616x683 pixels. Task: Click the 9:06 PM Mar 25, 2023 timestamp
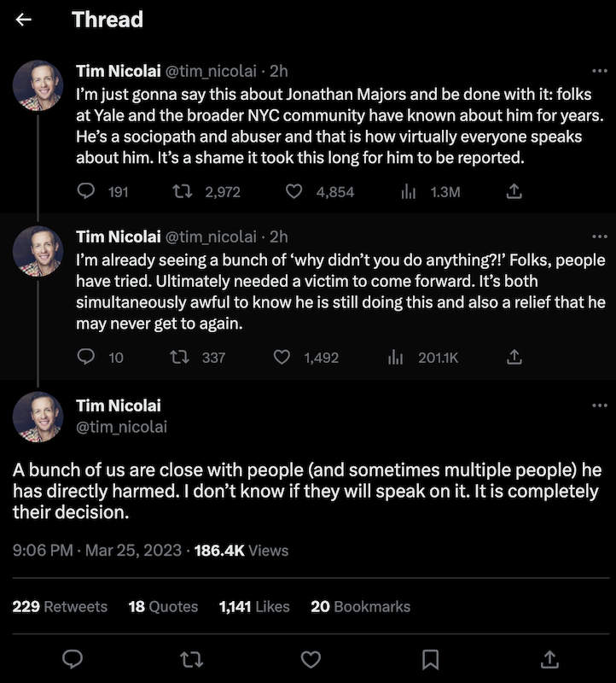97,551
